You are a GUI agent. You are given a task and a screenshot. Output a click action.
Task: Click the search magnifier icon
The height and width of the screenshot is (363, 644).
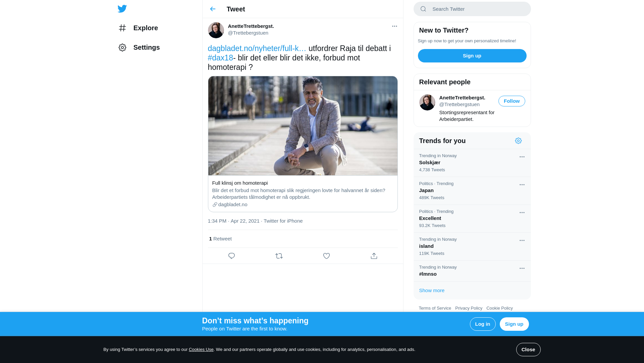pyautogui.click(x=423, y=9)
